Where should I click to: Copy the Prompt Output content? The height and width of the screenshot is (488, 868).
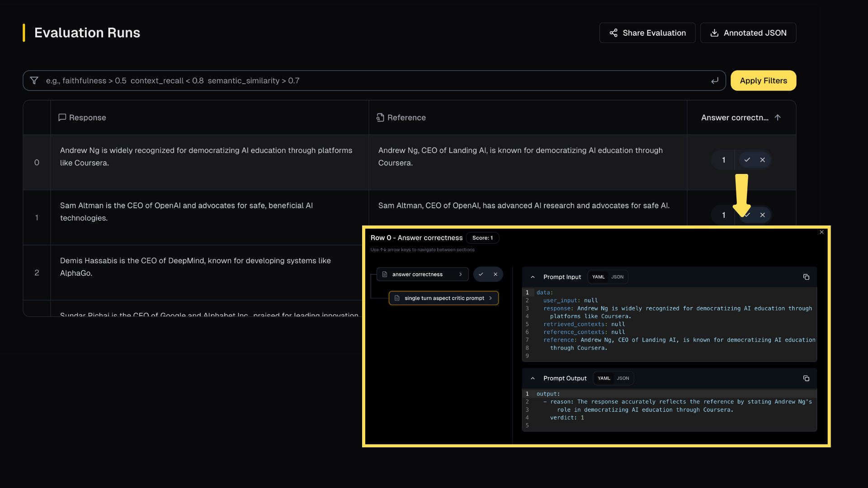coord(806,378)
